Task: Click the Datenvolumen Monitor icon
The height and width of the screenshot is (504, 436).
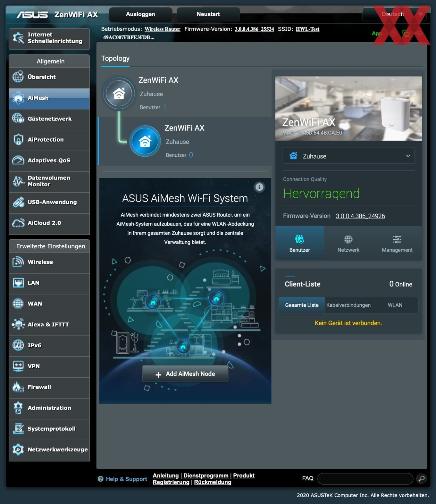Action: click(18, 181)
